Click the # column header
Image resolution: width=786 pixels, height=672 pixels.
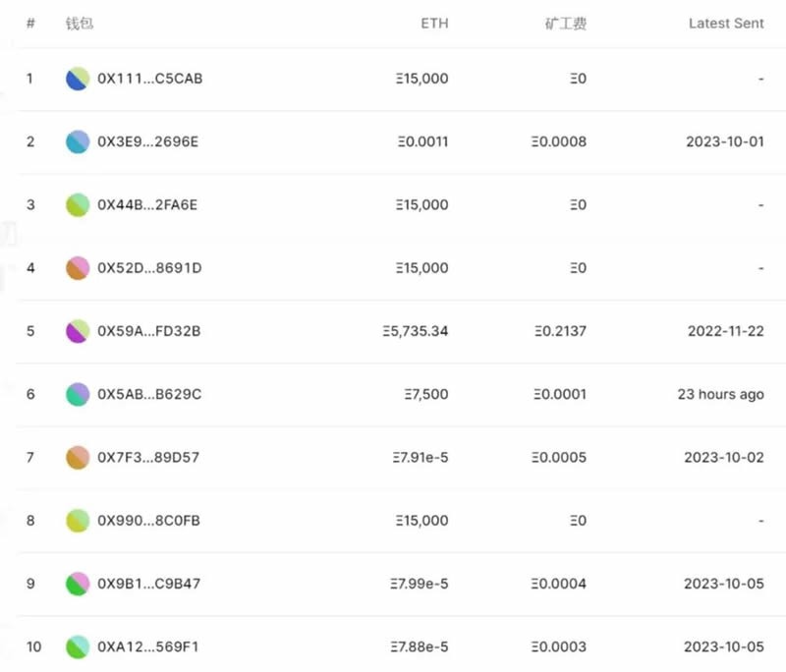click(x=29, y=24)
